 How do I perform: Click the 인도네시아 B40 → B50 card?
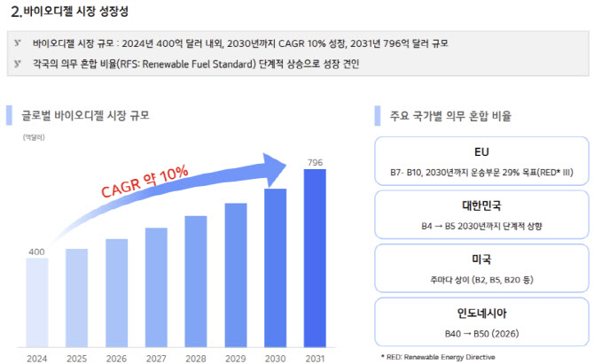481,322
